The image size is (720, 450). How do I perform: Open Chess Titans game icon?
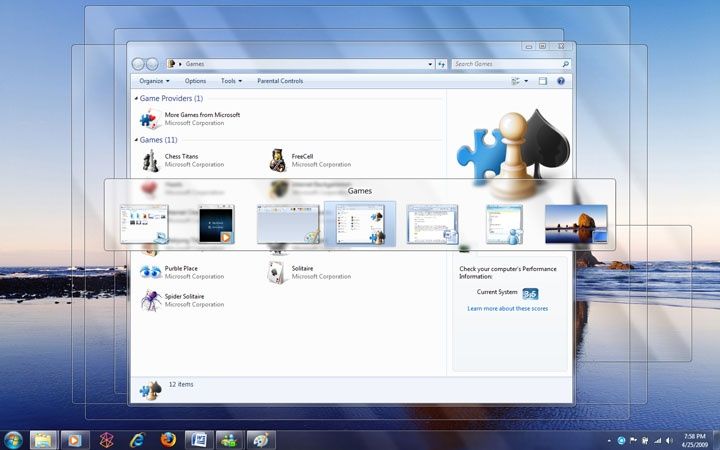tap(150, 161)
